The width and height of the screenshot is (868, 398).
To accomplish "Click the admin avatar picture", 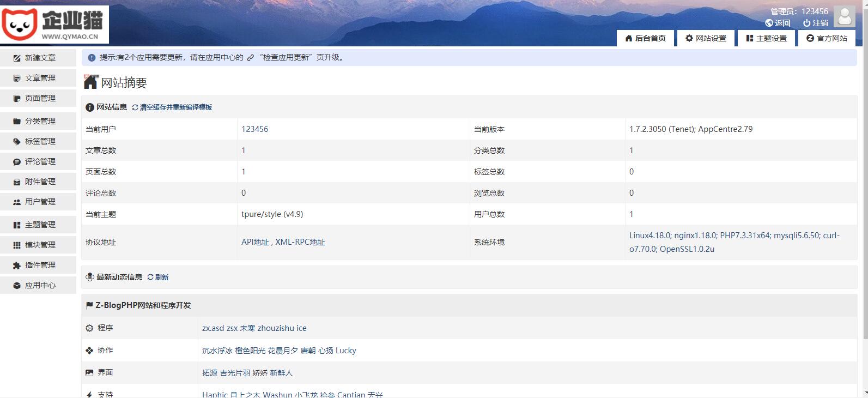I will click(844, 16).
